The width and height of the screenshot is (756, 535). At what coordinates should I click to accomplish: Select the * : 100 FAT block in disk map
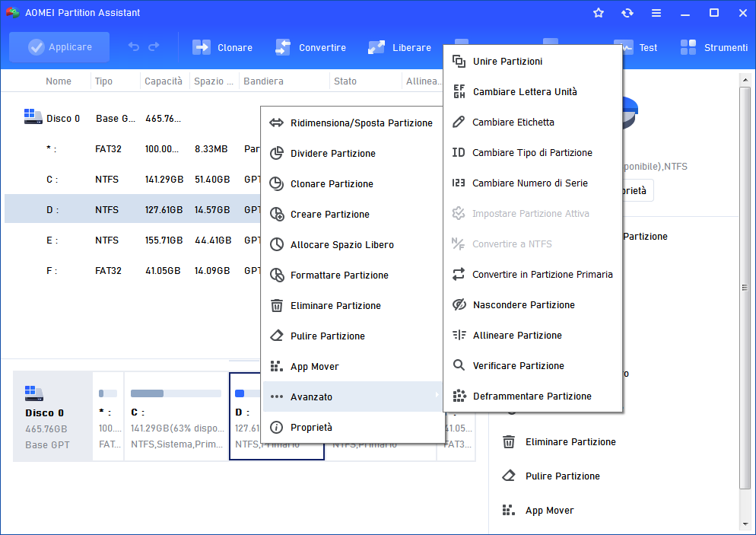(108, 416)
